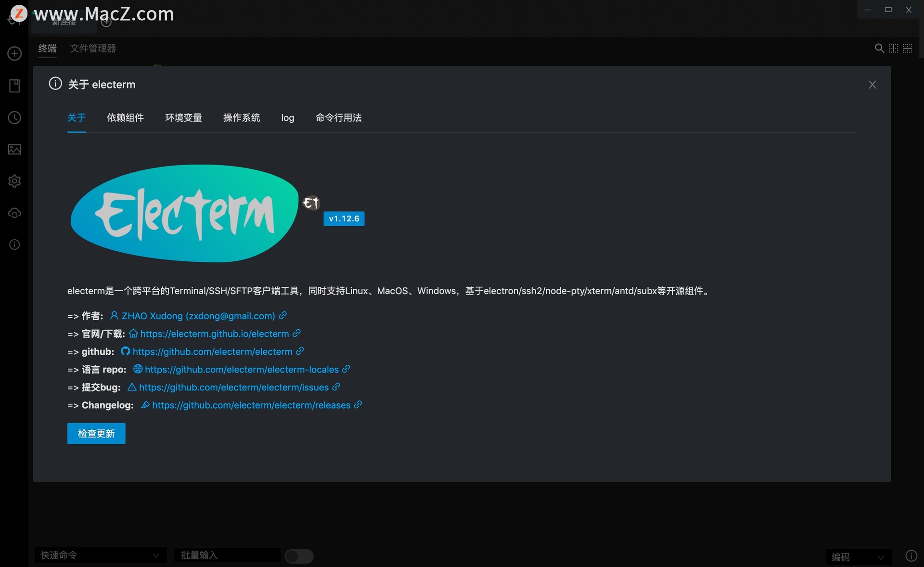Click the Electerm logo image
This screenshot has height=567, width=924.
point(185,213)
